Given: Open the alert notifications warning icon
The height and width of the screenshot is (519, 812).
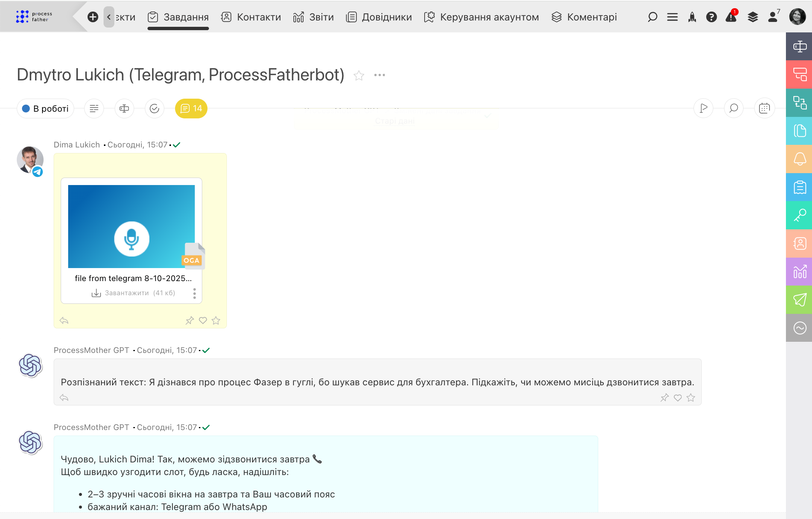Looking at the screenshot, I should [x=731, y=17].
